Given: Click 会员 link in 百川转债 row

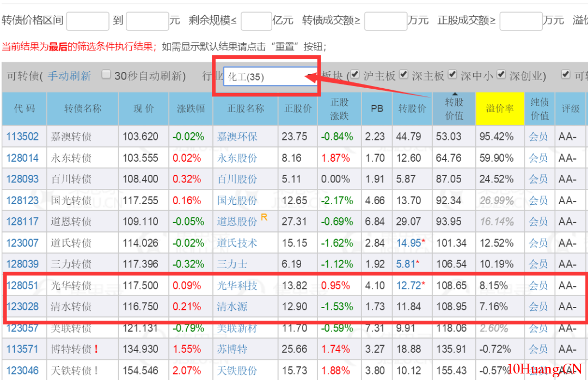Looking at the screenshot, I should click(x=538, y=179).
